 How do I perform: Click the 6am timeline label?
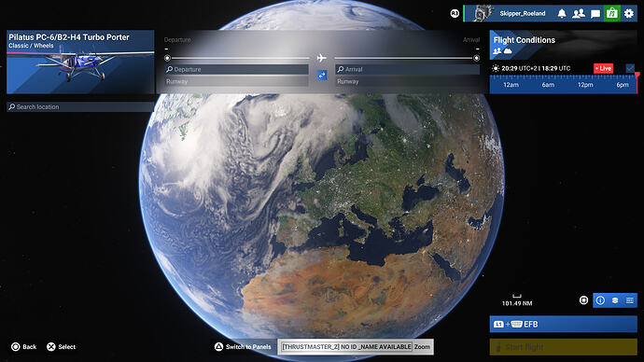pos(548,85)
